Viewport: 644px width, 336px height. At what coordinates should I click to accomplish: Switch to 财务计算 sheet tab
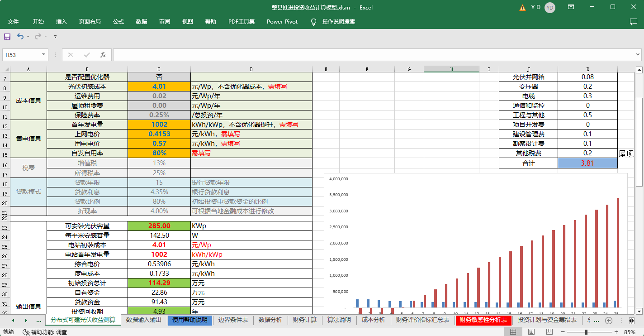(x=305, y=320)
